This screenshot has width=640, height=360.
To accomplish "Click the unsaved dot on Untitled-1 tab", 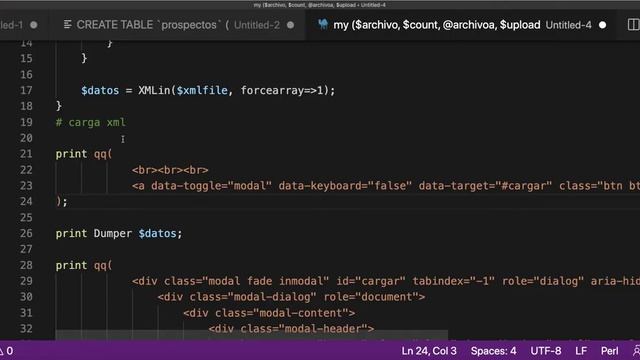I will coord(34,25).
